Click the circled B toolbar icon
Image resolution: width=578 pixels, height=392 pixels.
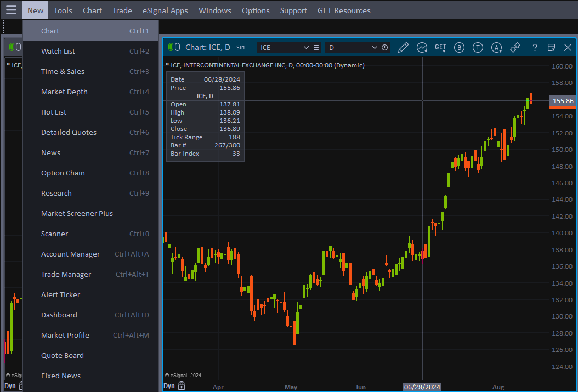tap(459, 48)
